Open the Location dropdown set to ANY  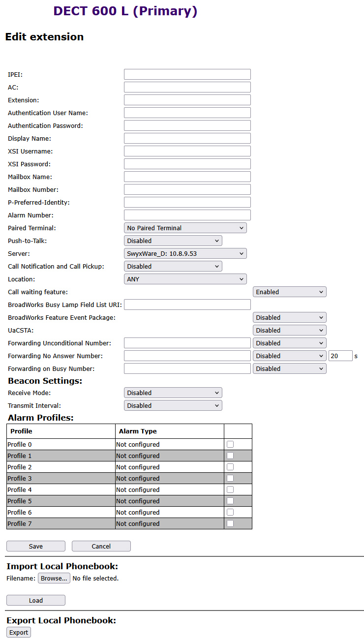185,279
